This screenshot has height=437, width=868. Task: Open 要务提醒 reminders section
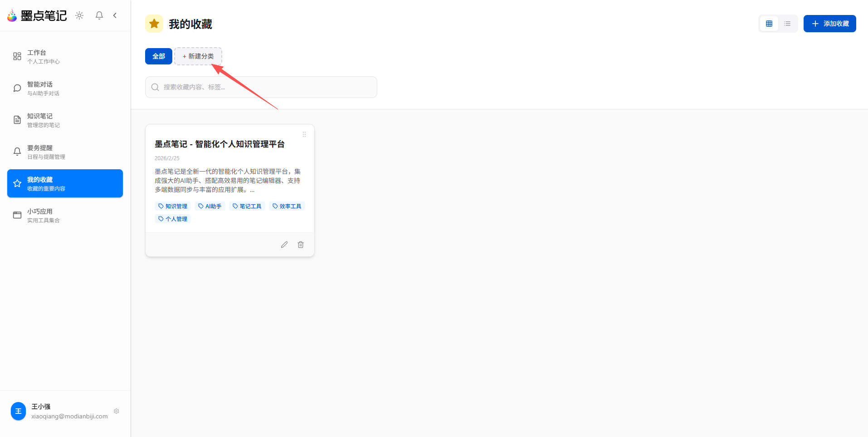coord(41,152)
